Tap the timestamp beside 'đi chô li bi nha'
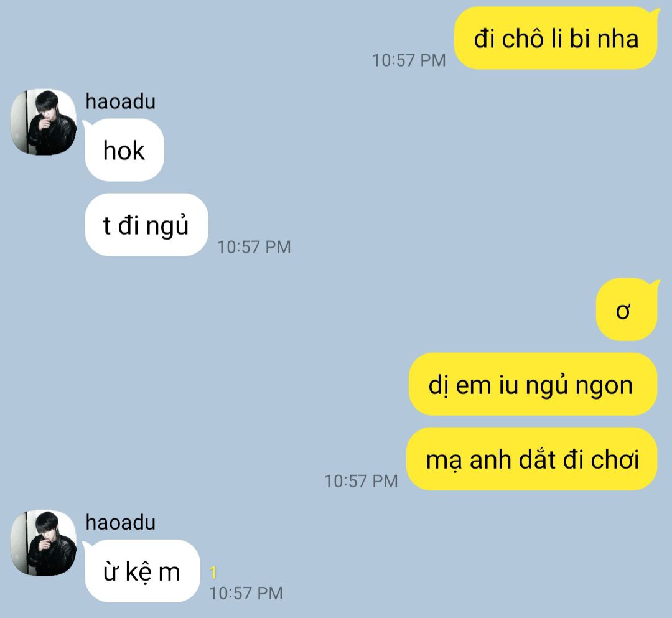This screenshot has width=672, height=618. tap(409, 60)
